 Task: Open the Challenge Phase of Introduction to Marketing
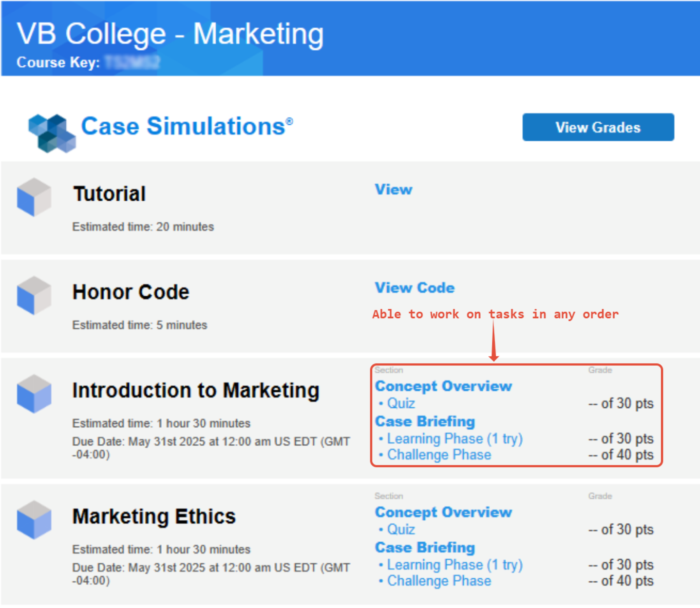pos(439,455)
